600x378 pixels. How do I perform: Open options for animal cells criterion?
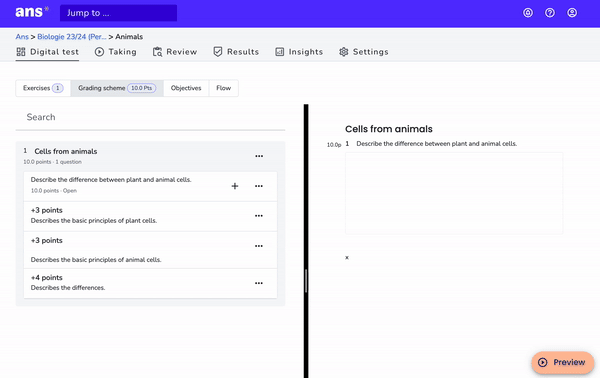(x=259, y=246)
